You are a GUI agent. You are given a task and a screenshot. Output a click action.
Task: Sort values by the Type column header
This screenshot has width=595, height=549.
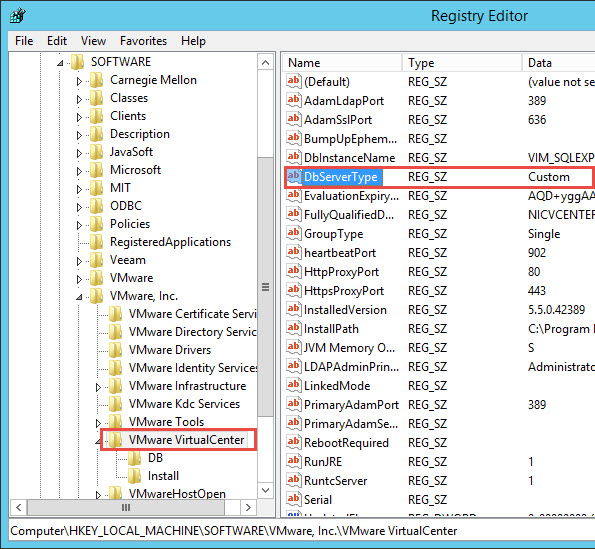tap(462, 63)
